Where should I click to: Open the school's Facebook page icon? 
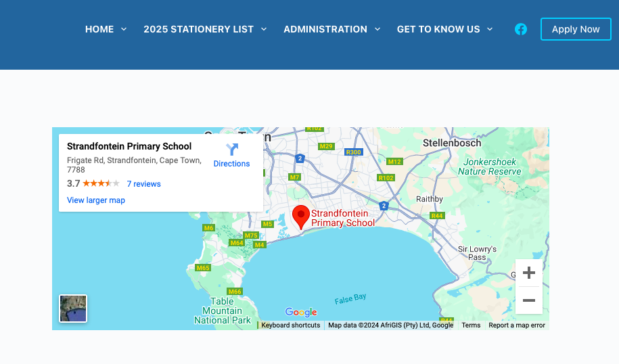521,29
